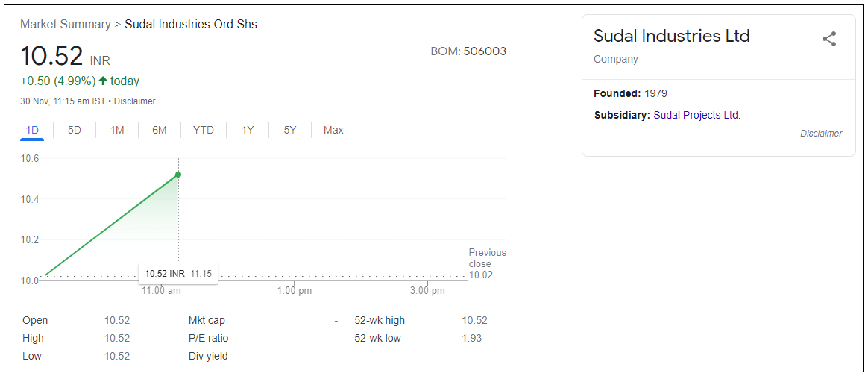Click the High row value 10.52

coord(117,338)
